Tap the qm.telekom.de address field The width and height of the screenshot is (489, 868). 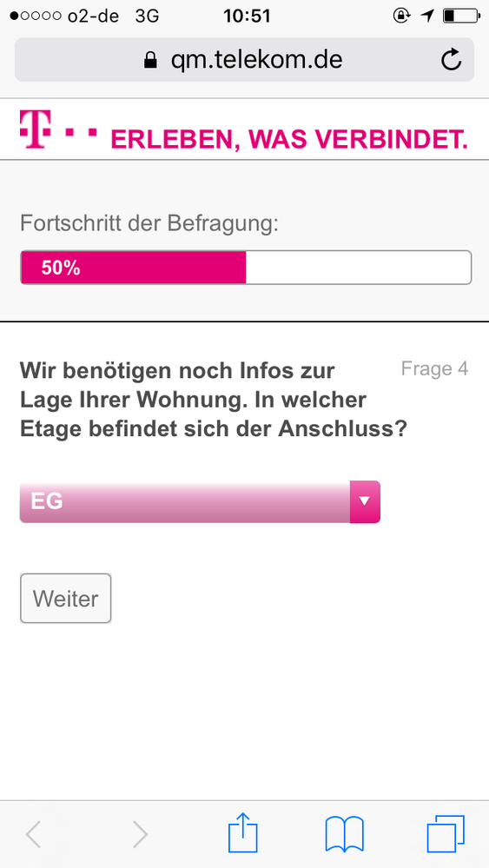tap(245, 60)
